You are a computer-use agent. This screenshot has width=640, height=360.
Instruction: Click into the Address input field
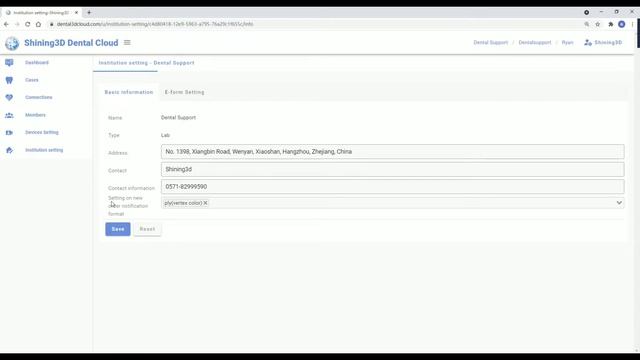(x=393, y=152)
